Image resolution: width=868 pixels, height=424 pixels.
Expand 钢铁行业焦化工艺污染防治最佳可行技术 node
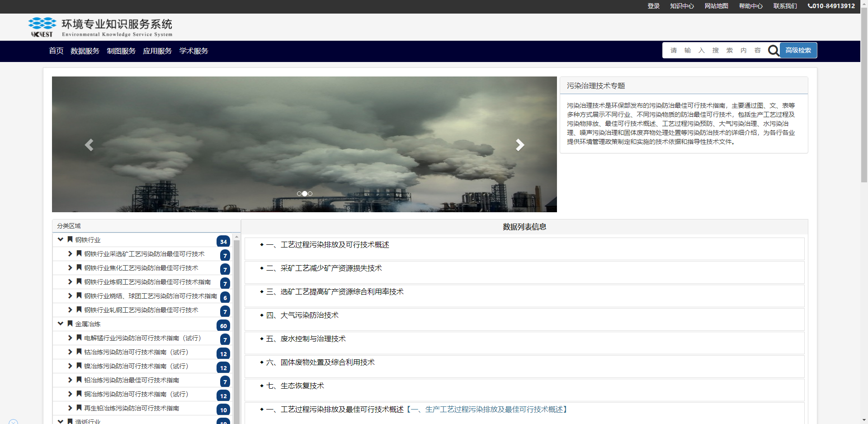70,268
